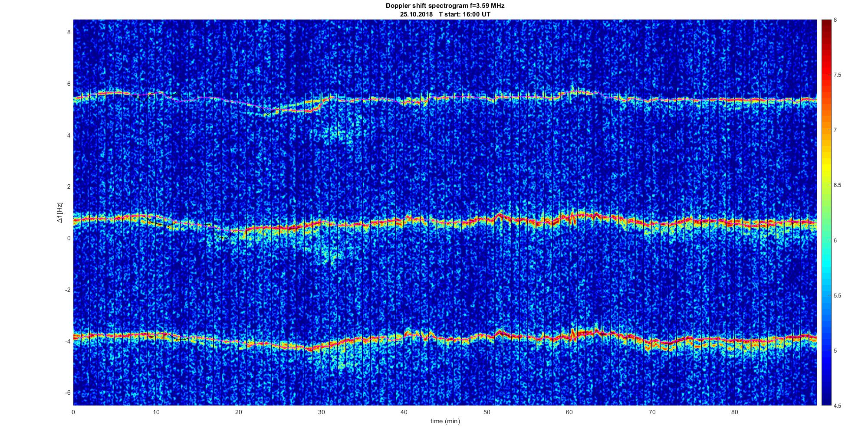The image size is (868, 435).
Task: Click the colorbar tick label '5.5'
Action: [837, 295]
